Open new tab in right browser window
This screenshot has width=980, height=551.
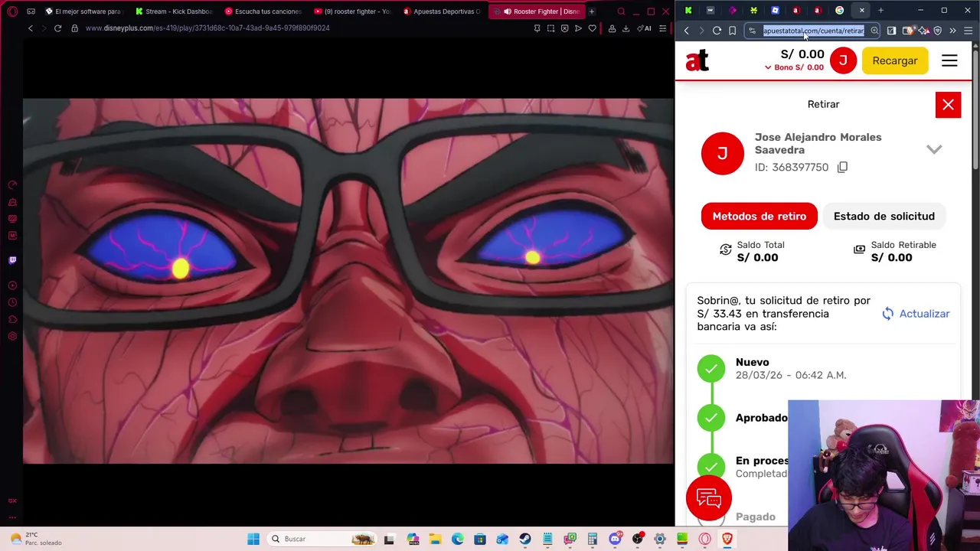880,11
